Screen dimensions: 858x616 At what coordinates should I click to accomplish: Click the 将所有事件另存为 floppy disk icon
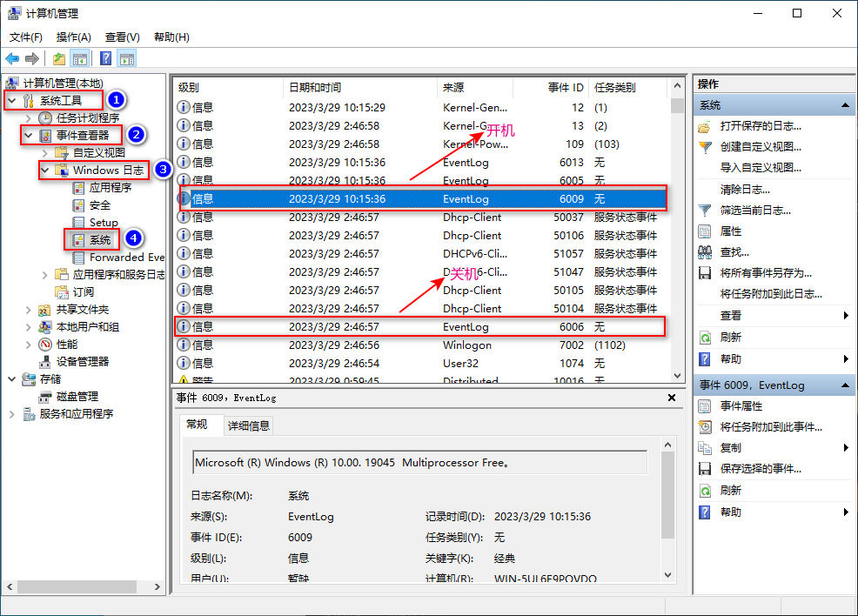tap(705, 273)
